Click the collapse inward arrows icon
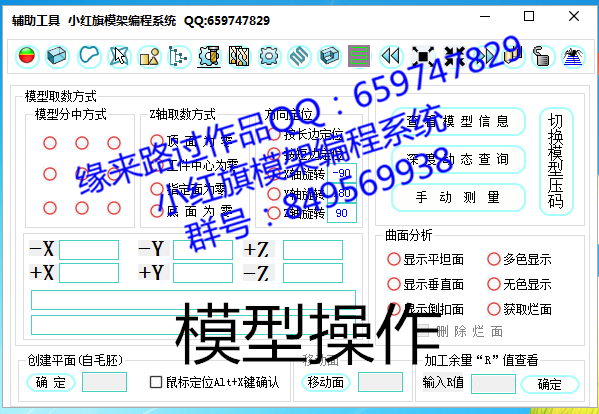Viewport: 599px width, 414px height. (x=455, y=56)
